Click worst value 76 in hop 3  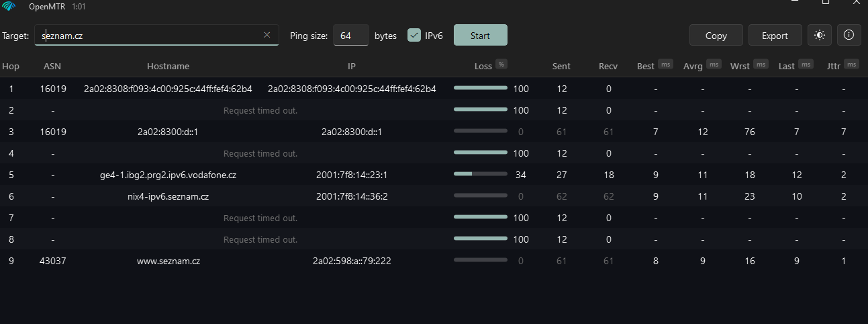(749, 132)
